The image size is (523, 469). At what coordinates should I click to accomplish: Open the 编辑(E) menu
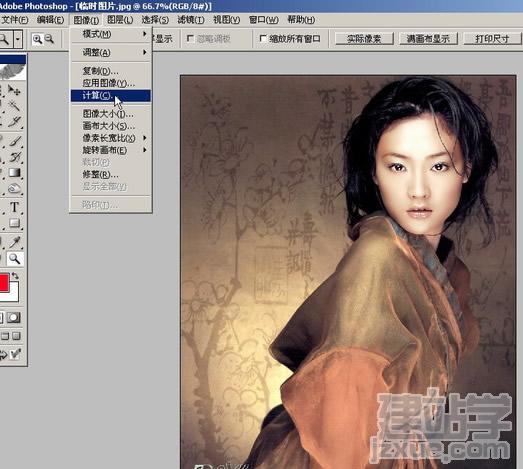click(50, 20)
